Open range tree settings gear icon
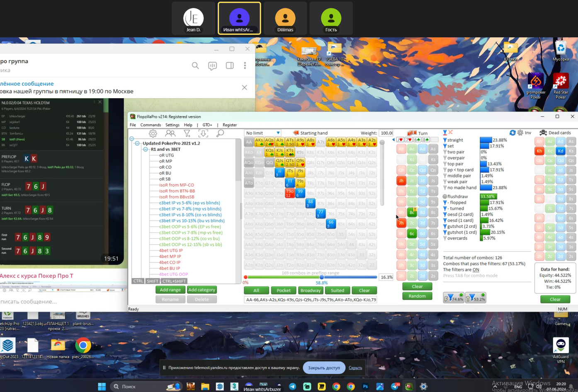This screenshot has width=578, height=392. coord(153,133)
